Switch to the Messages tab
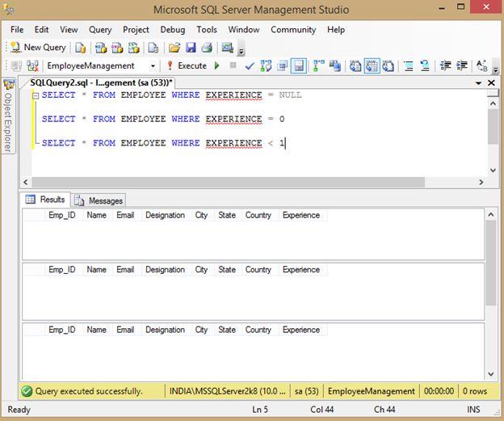This screenshot has height=421, width=504. point(99,200)
